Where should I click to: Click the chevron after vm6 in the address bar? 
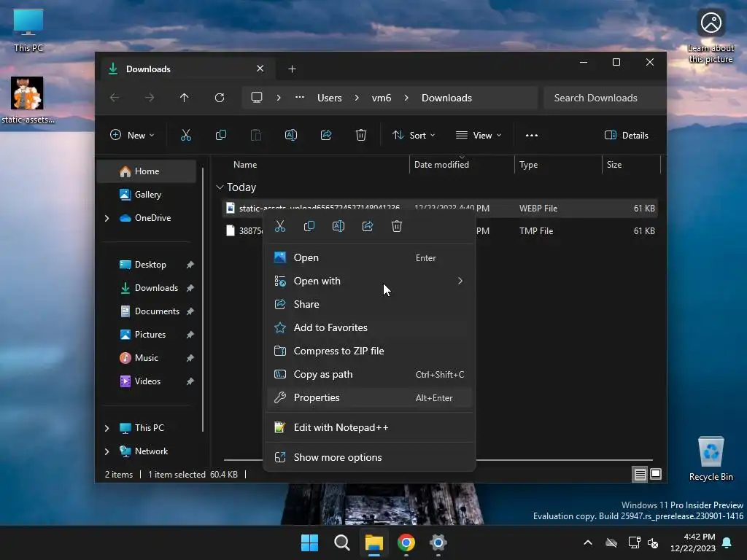tap(406, 98)
